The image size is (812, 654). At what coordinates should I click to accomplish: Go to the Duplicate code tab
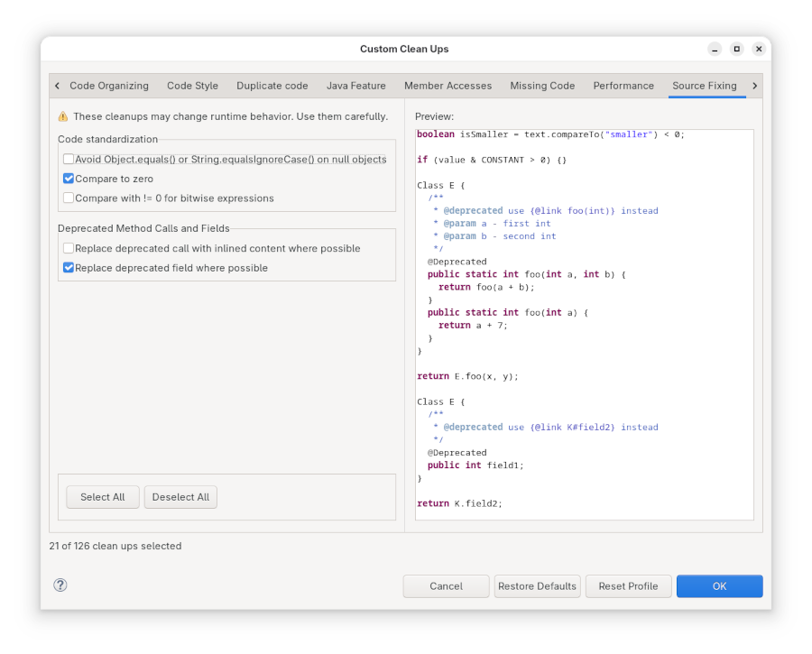pos(272,86)
